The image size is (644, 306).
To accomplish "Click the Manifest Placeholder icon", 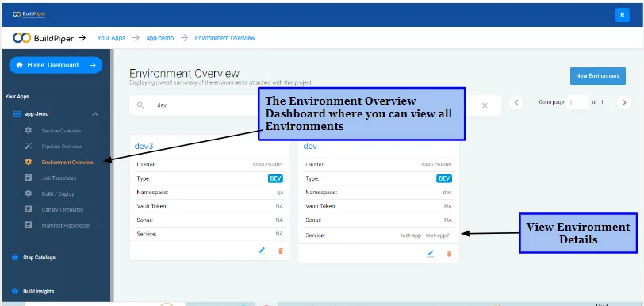I will tap(28, 225).
